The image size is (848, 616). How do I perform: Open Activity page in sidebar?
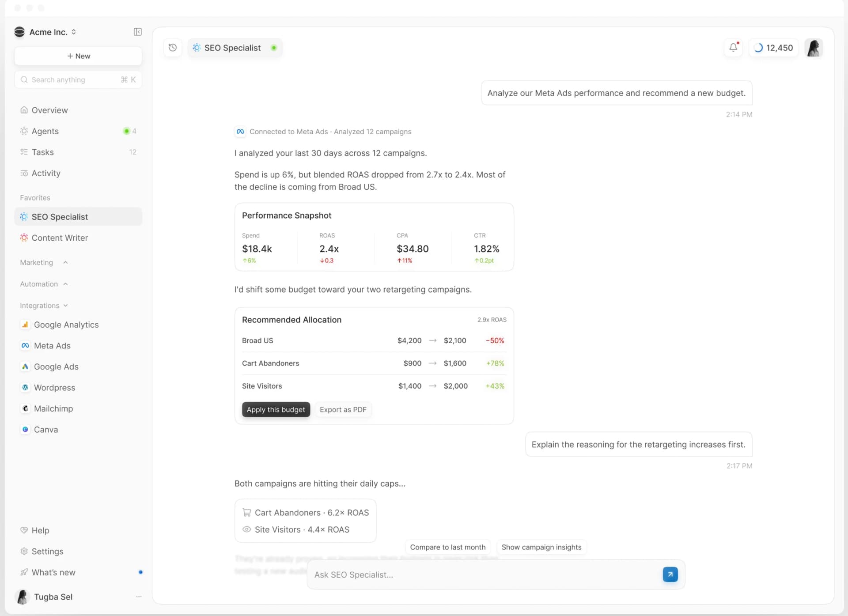(78, 173)
